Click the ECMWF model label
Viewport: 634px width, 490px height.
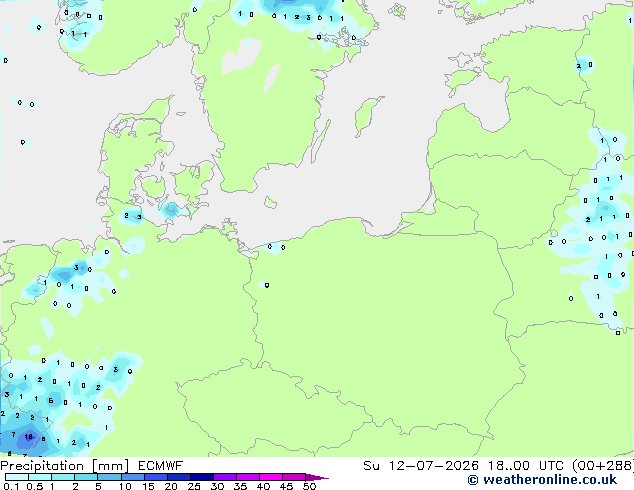[x=161, y=466]
